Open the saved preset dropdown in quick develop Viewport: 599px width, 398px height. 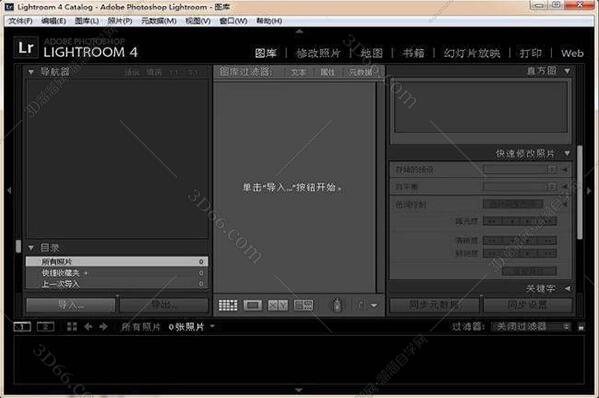click(x=521, y=169)
